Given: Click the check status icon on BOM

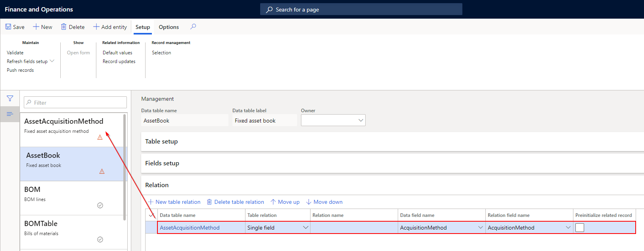Looking at the screenshot, I should coord(100,205).
